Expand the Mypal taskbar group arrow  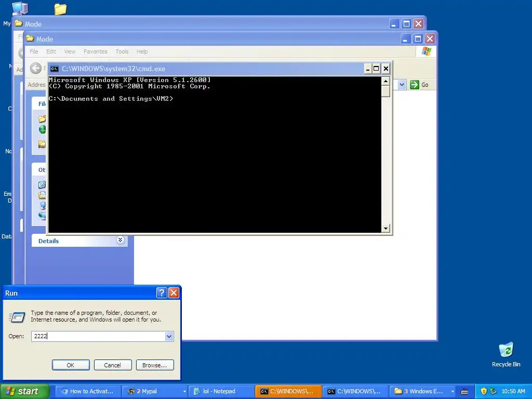tap(184, 392)
